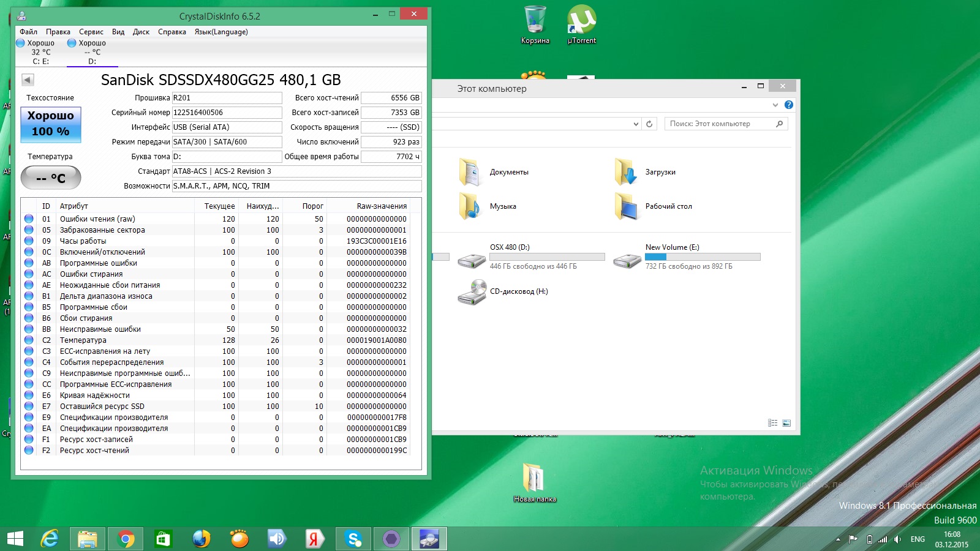Viewport: 980px width, 551px height.
Task: Click the Explorer help question mark icon
Action: [x=789, y=105]
